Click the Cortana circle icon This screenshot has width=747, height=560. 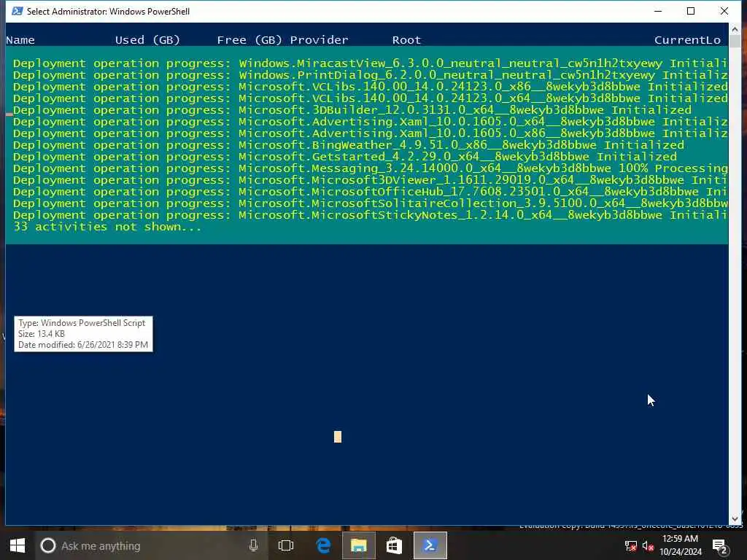pyautogui.click(x=47, y=545)
